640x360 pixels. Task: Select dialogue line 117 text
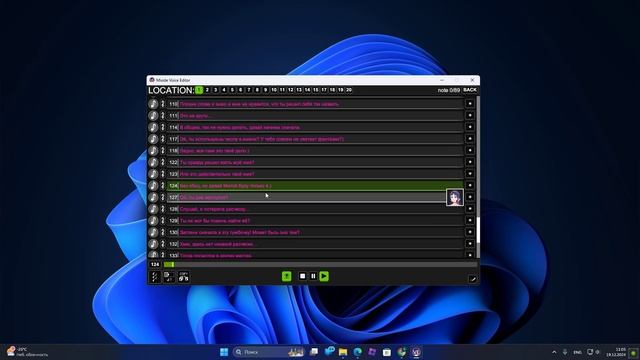[262, 139]
